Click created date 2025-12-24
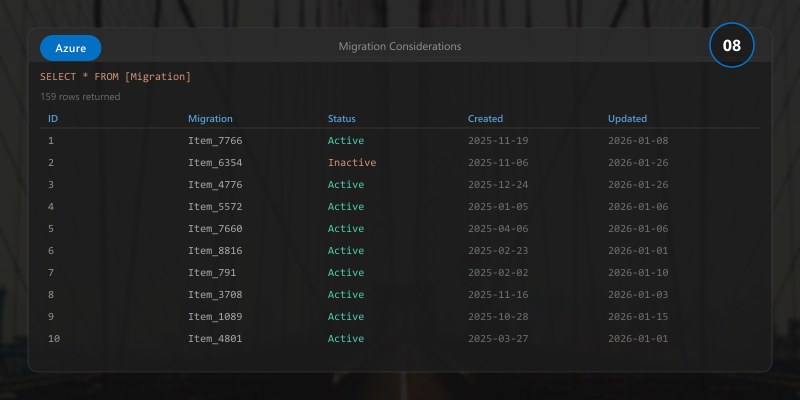This screenshot has height=400, width=800. (x=498, y=185)
